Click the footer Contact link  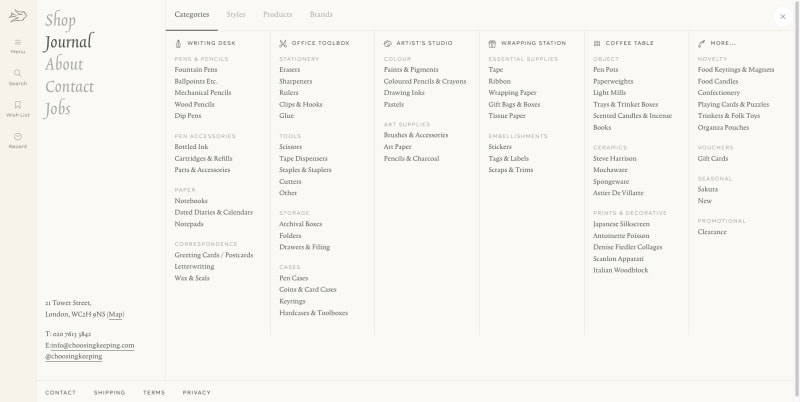[x=60, y=392]
